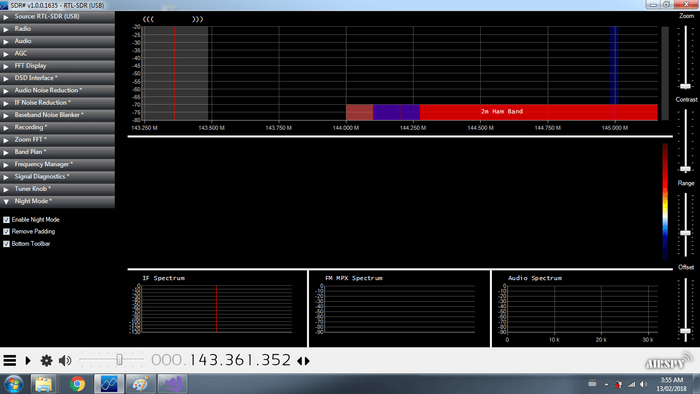Open the Band Plan panel header

click(57, 152)
